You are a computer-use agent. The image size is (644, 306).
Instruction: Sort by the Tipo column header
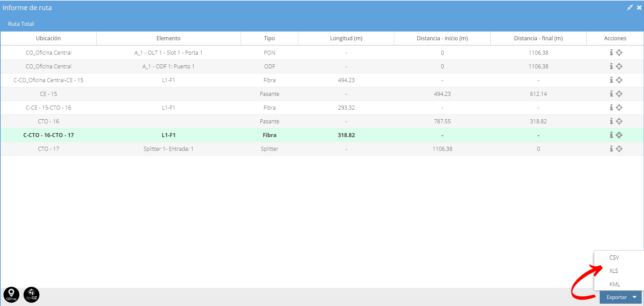point(269,38)
